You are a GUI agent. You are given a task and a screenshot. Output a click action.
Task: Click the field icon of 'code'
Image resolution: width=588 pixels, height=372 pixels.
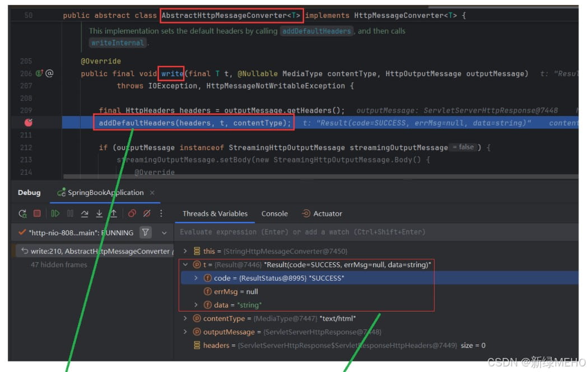point(207,278)
